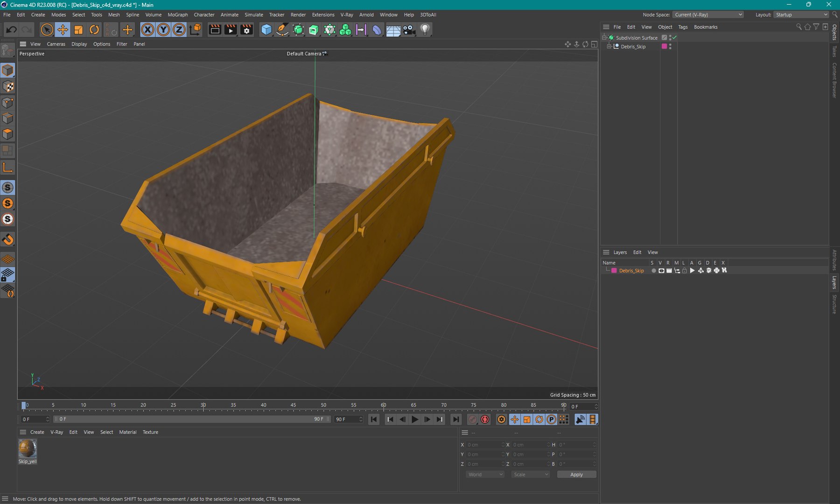Image resolution: width=840 pixels, height=504 pixels.
Task: Click the Record Active Objects button
Action: coord(472,420)
